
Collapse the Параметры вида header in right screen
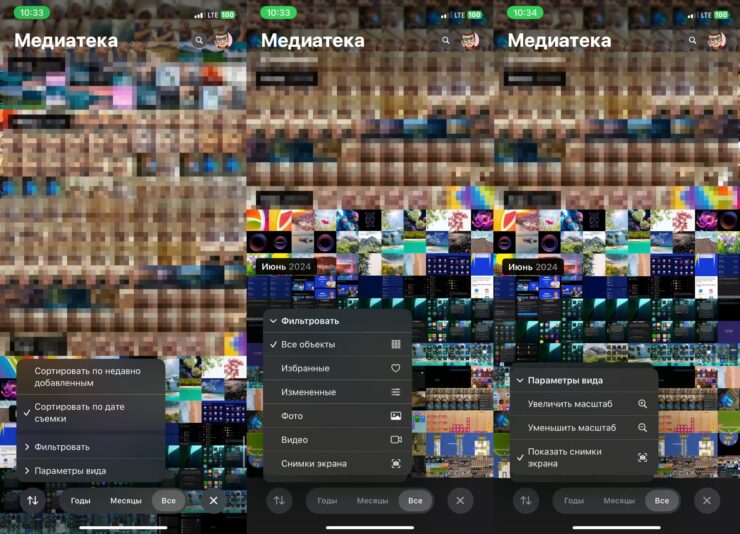(584, 380)
